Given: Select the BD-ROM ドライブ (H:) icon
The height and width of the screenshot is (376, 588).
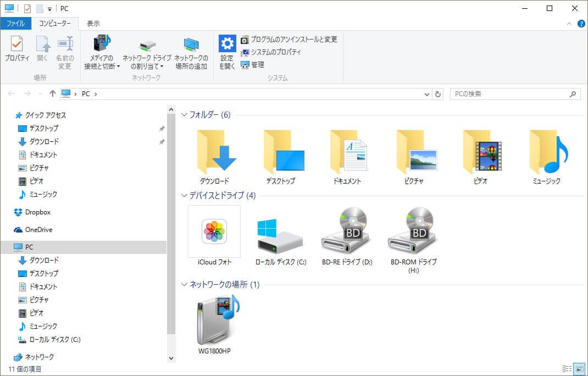Looking at the screenshot, I should (x=413, y=231).
